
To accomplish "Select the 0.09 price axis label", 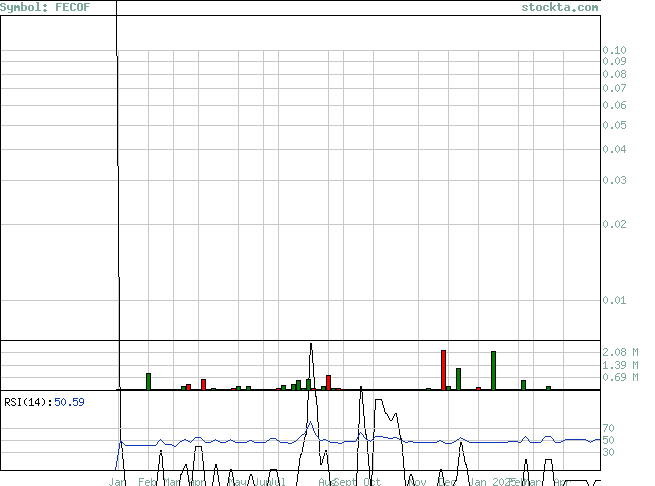I will click(x=614, y=61).
